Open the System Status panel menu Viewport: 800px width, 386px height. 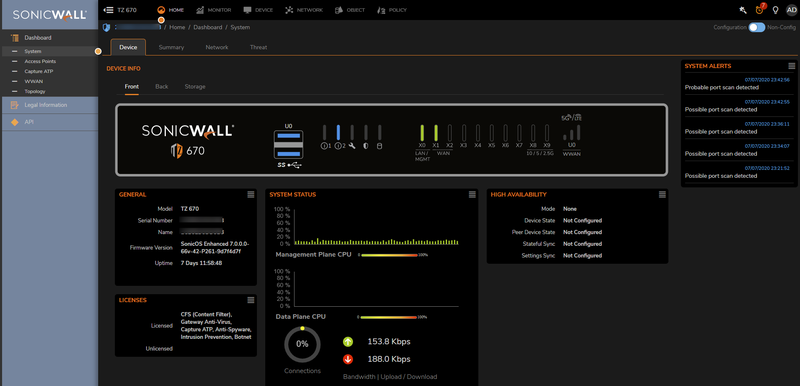coord(472,194)
